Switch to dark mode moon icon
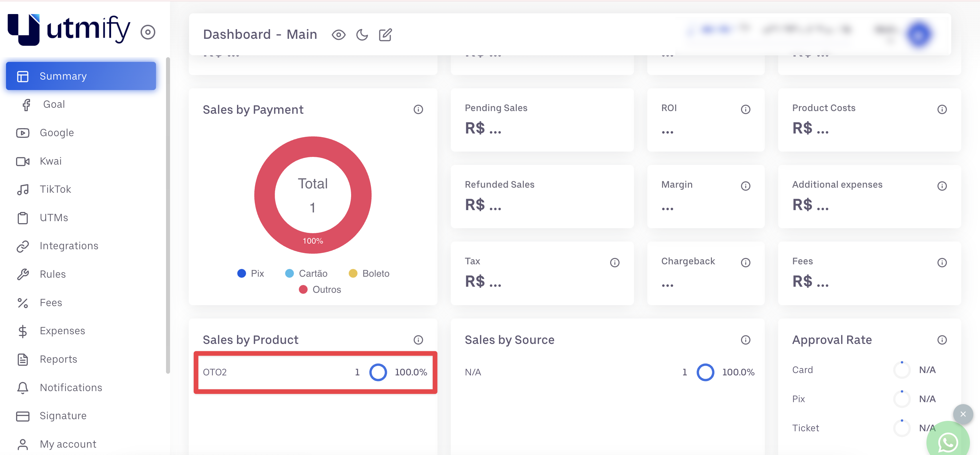 pyautogui.click(x=362, y=35)
